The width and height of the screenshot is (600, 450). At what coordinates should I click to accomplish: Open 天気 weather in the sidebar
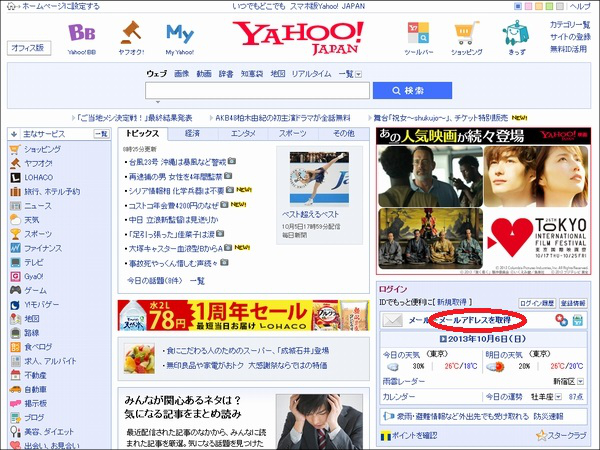click(31, 220)
